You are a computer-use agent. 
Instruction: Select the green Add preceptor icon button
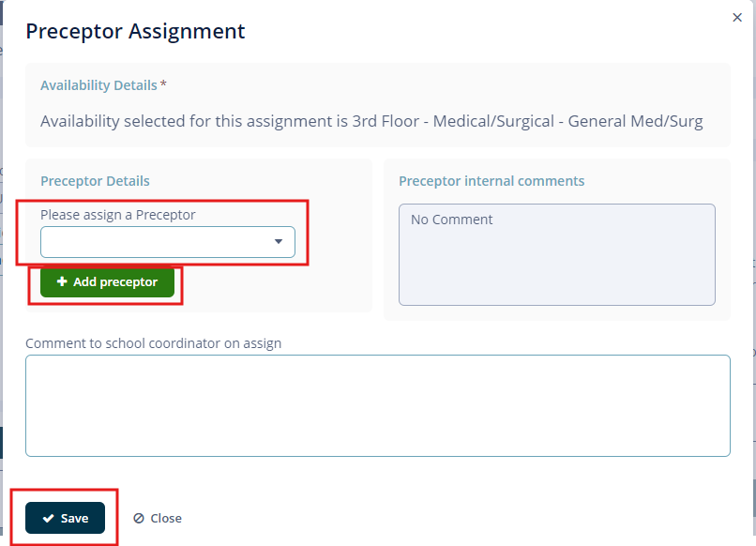(105, 281)
